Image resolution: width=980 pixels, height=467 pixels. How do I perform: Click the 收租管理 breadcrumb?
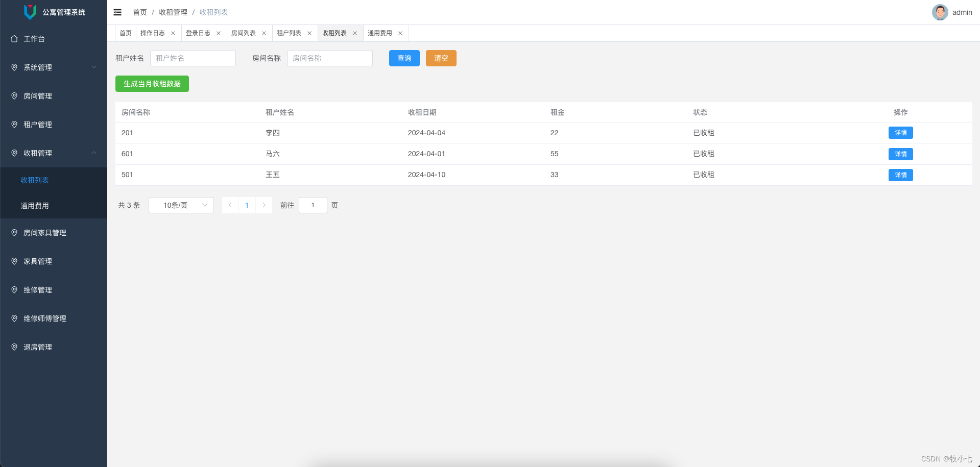(173, 12)
